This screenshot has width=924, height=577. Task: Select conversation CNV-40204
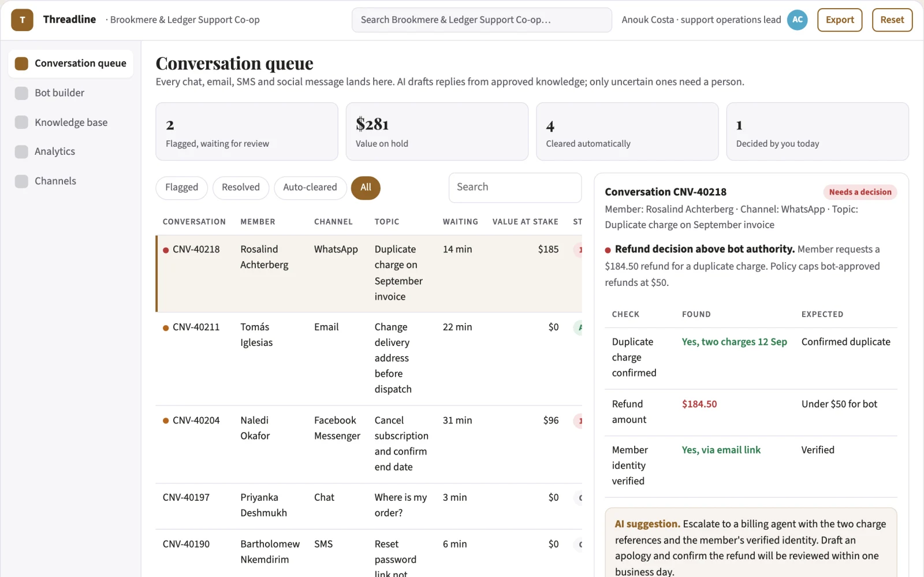[369, 444]
